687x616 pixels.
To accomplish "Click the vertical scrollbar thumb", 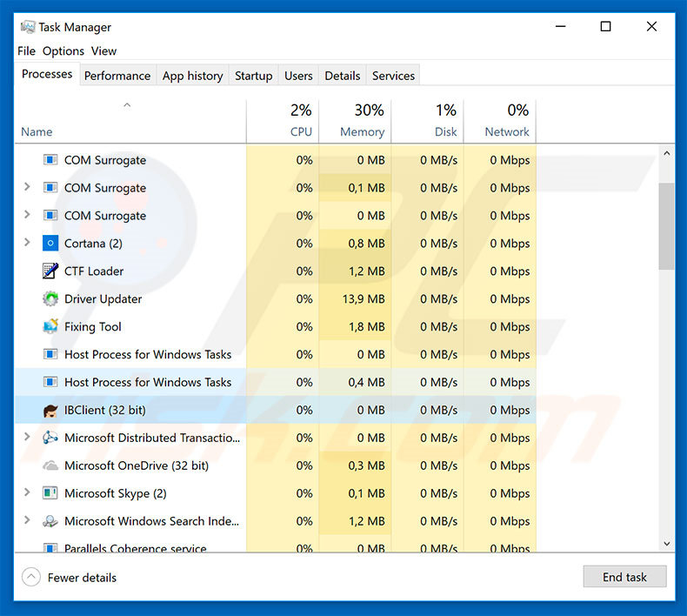I will click(666, 226).
